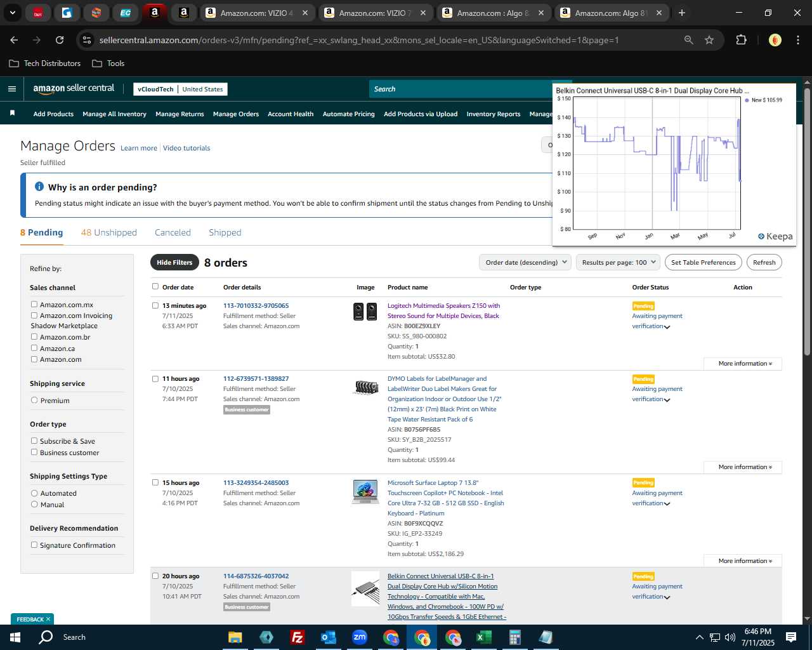Switch to the pinned EC tab
The height and width of the screenshot is (650, 812).
126,13
